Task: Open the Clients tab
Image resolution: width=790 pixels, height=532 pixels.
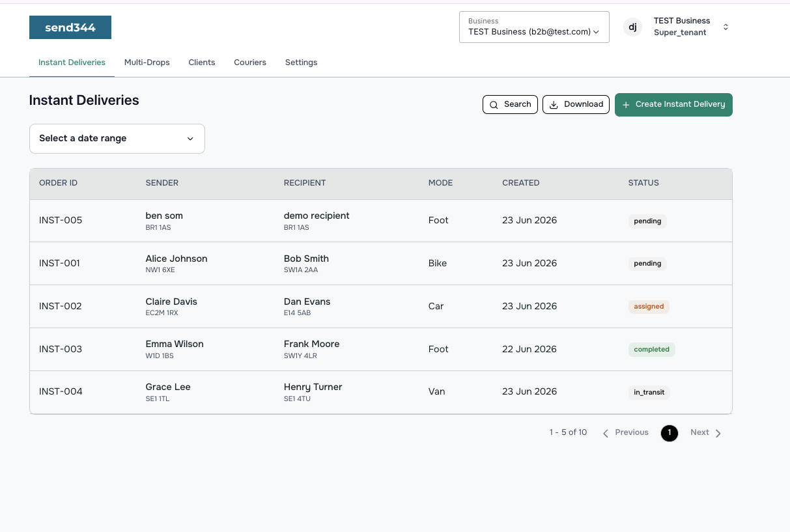Action: tap(202, 63)
